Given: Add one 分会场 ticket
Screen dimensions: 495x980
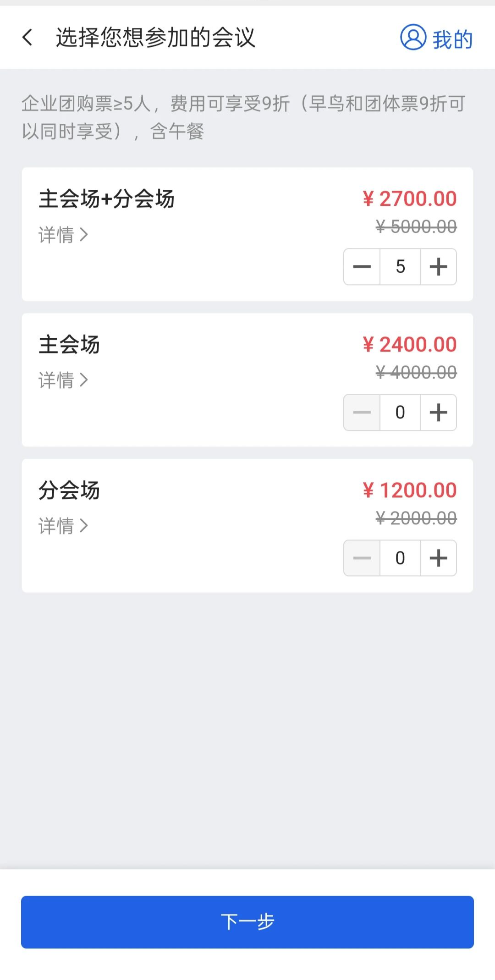Looking at the screenshot, I should click(438, 558).
